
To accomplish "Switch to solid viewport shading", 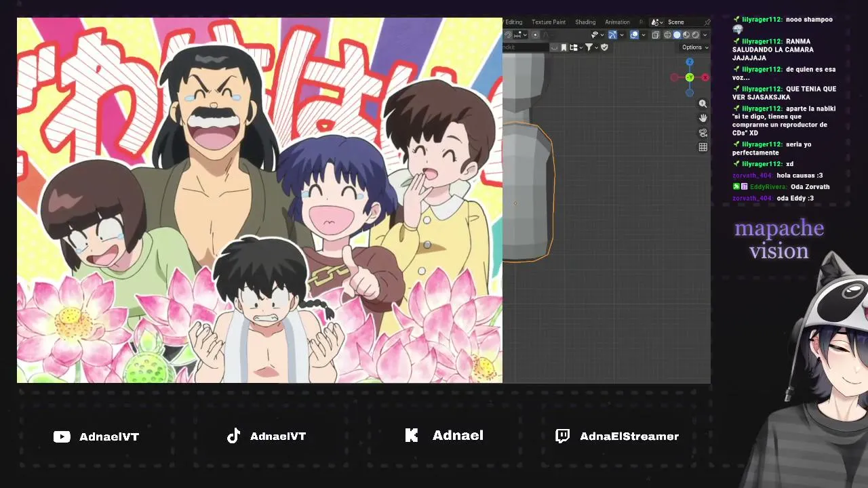I will click(677, 35).
